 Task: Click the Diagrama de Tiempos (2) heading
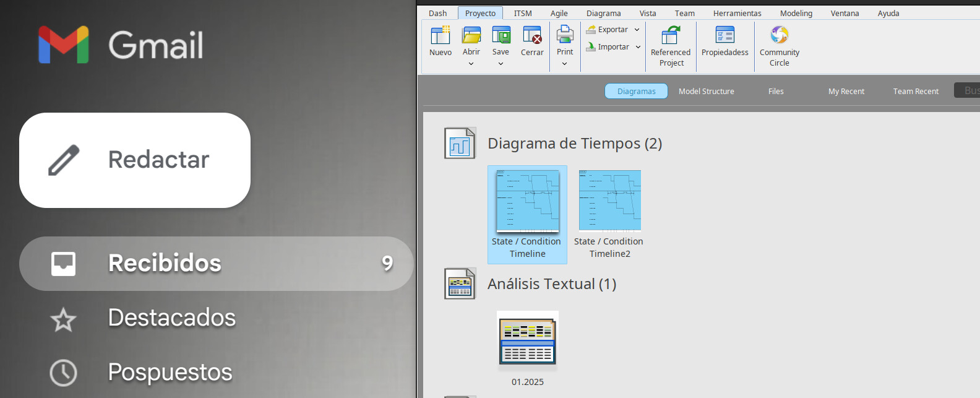(575, 144)
